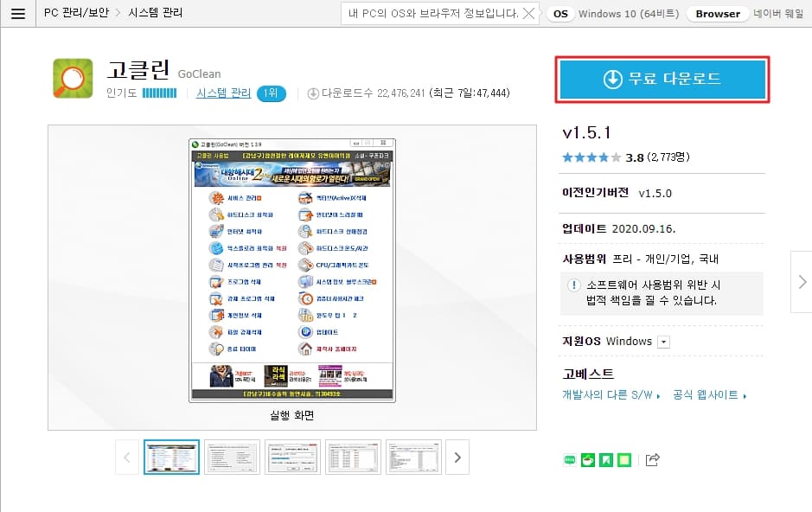This screenshot has height=512, width=812.
Task: Share via the Line speech-bubble icon
Action: (x=570, y=460)
